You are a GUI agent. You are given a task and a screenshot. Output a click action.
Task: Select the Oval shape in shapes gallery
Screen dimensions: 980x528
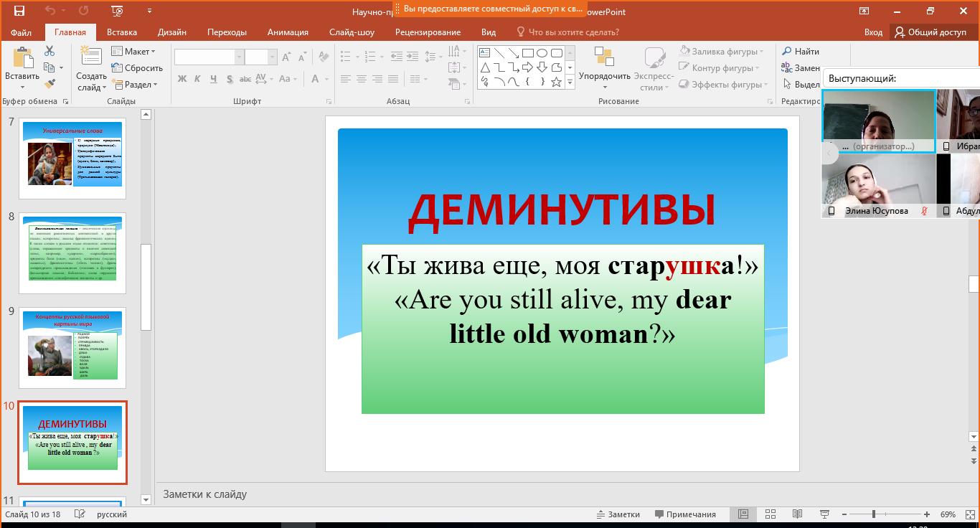542,52
